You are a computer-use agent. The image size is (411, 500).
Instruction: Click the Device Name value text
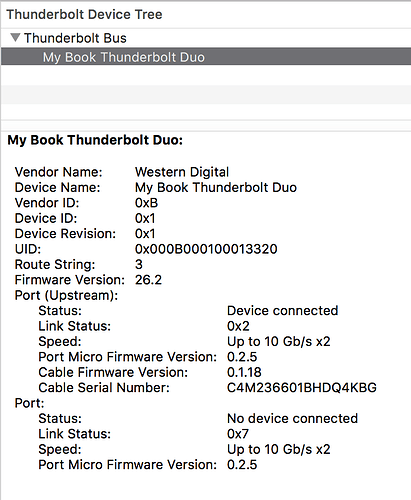coord(216,187)
